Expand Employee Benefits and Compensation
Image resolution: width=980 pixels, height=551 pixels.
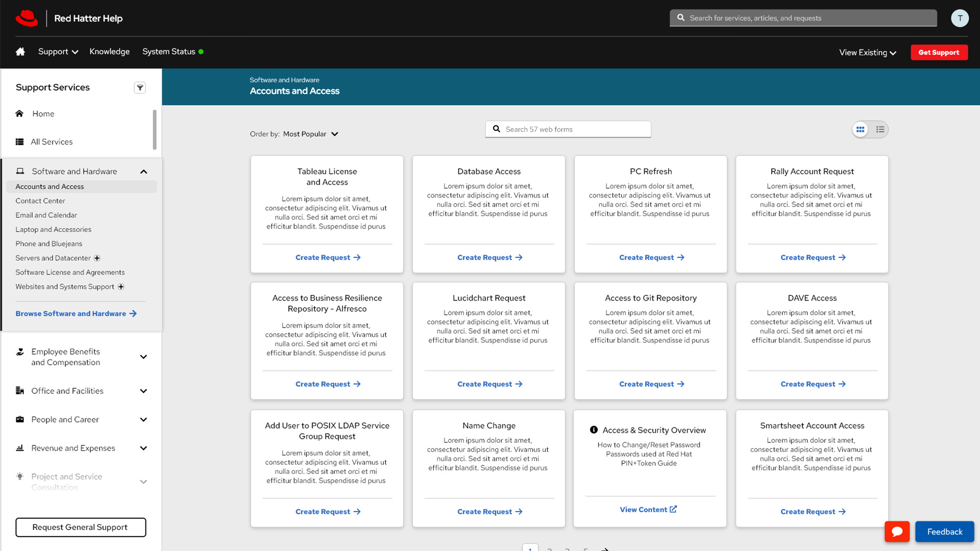tap(143, 357)
